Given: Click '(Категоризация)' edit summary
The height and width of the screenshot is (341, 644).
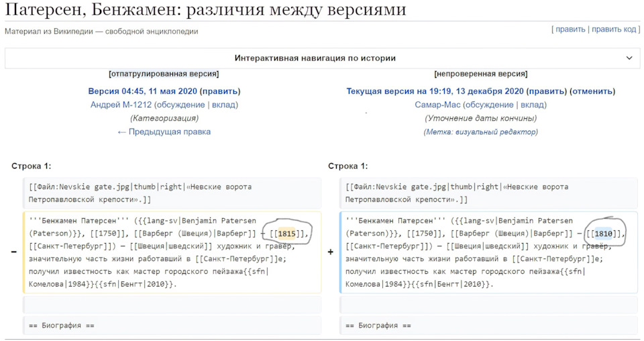Looking at the screenshot, I should point(164,118).
